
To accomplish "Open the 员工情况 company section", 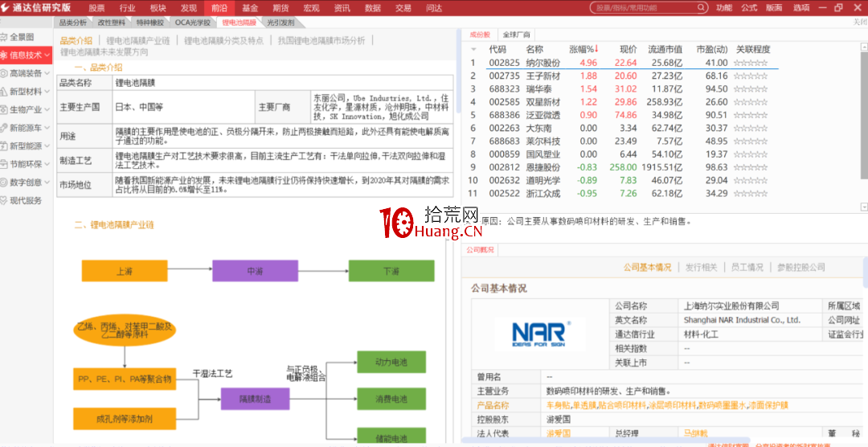I will [x=747, y=267].
